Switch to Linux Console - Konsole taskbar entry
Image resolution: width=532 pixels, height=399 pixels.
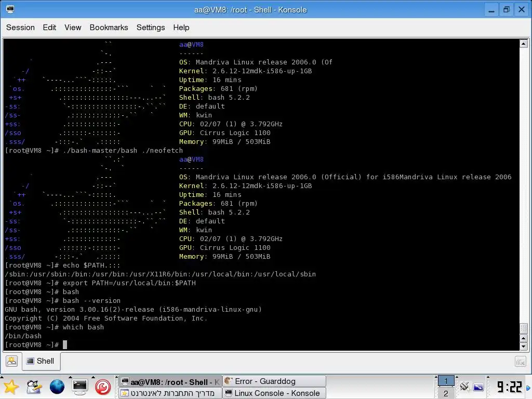coord(274,393)
